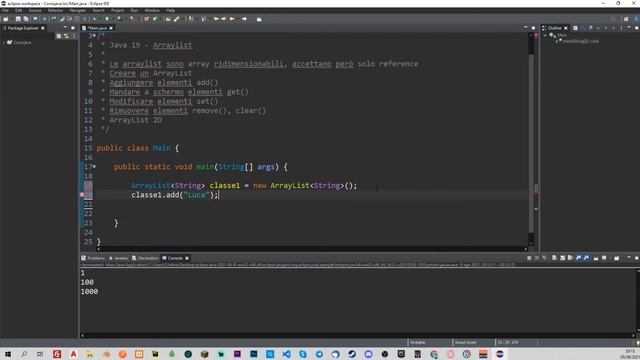Open the Refactor menu
The height and width of the screenshot is (360, 640).
click(x=56, y=10)
